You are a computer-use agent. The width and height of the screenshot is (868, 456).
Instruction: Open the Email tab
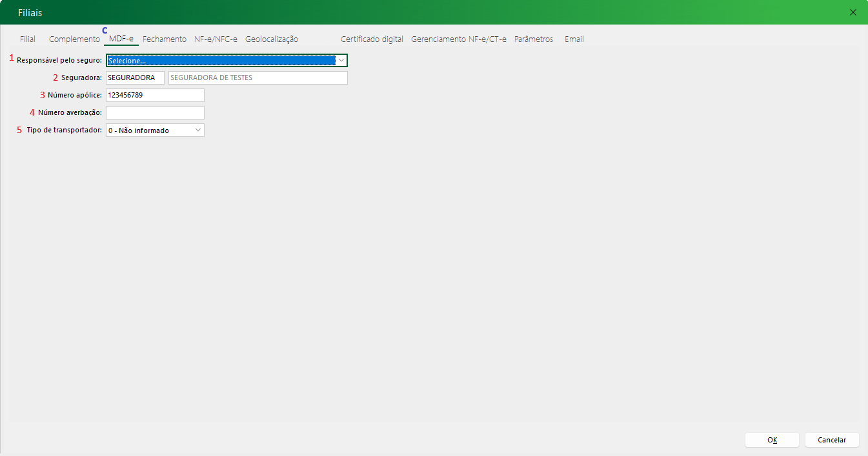(x=574, y=39)
